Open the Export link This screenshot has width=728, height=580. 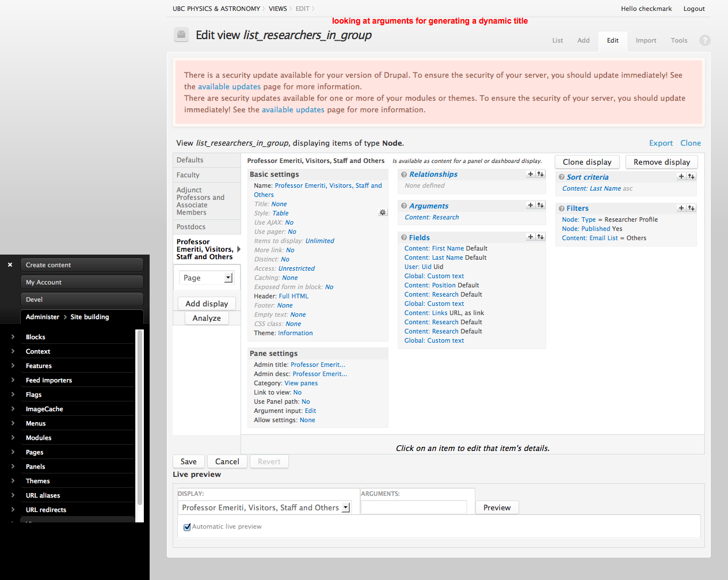click(x=660, y=143)
